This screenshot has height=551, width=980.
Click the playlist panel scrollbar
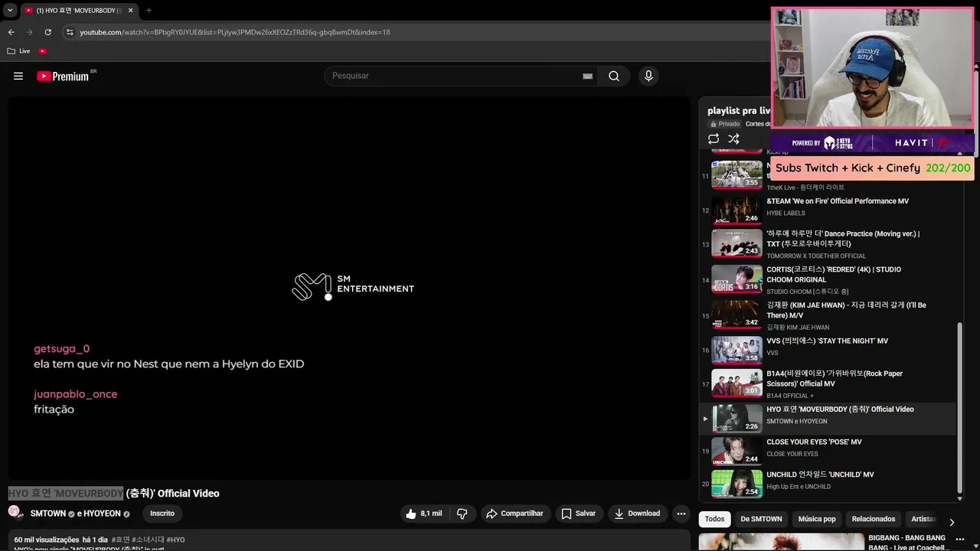pos(960,408)
